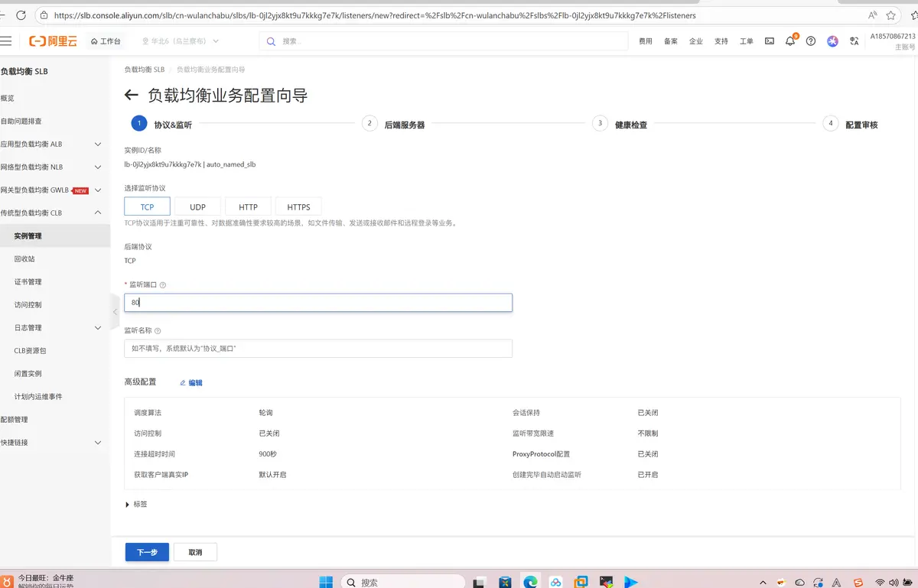Open the hamburger navigation menu
The height and width of the screenshot is (588, 918).
6,41
